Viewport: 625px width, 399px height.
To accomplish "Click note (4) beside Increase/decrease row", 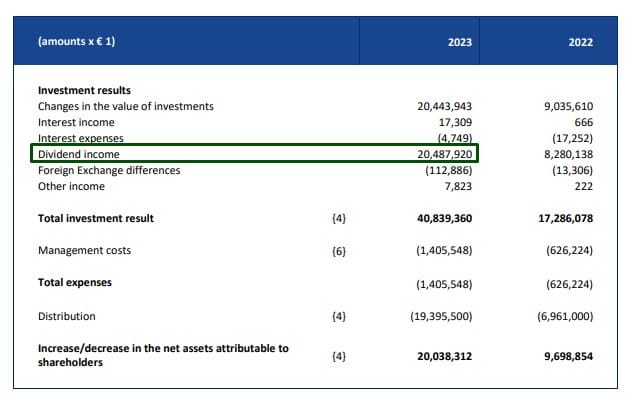I will (x=339, y=356).
